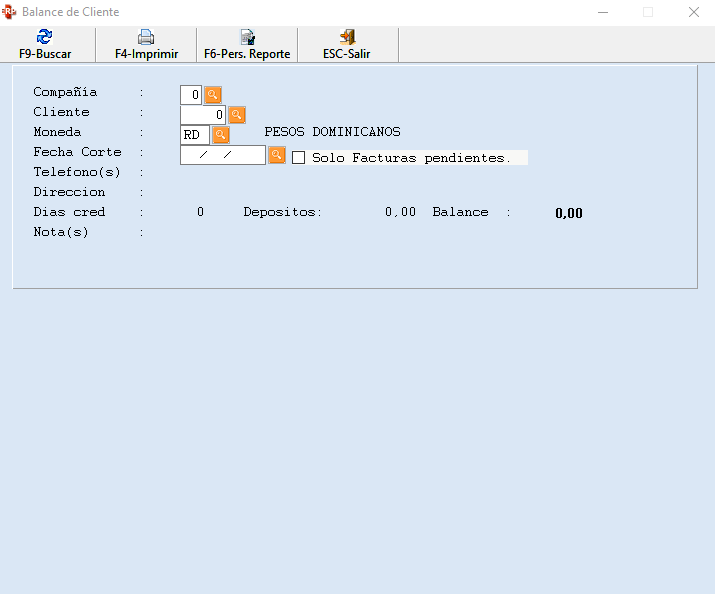Close the Balance de Cliente window

click(693, 12)
